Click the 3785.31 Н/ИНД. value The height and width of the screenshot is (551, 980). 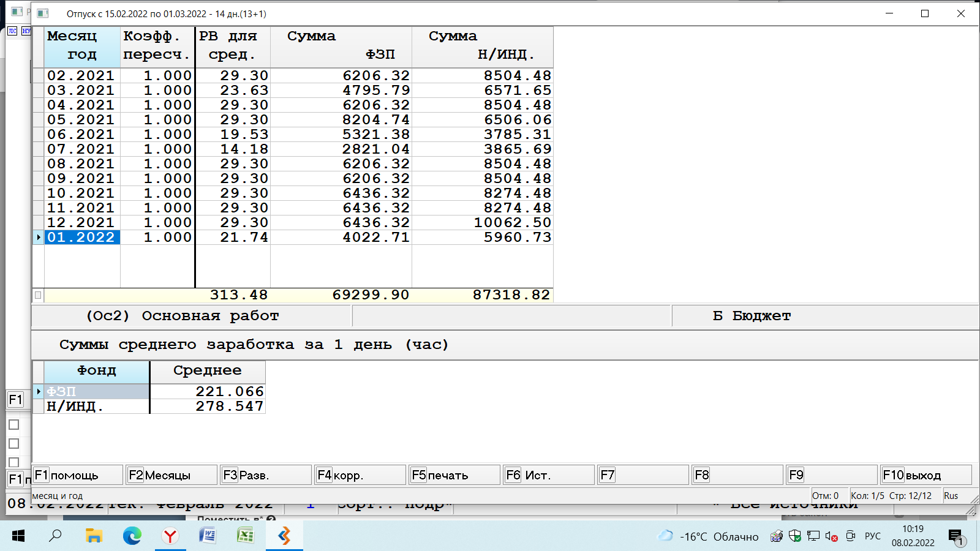[518, 134]
